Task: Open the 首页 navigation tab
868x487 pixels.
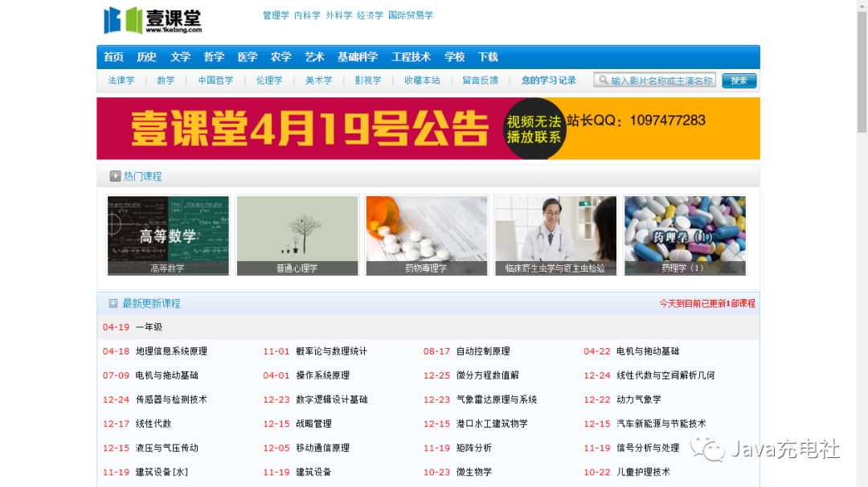Action: tap(113, 57)
